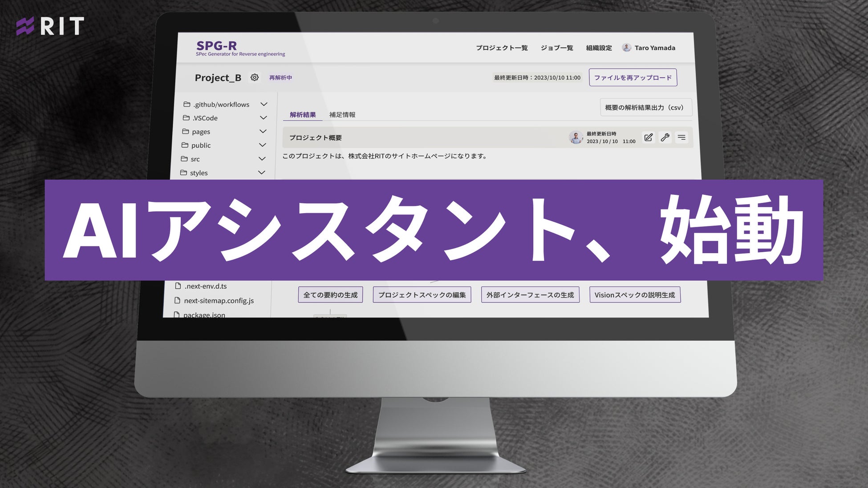The width and height of the screenshot is (868, 488).
Task: Open the プロジェクト一覧 menu item
Action: coord(502,48)
